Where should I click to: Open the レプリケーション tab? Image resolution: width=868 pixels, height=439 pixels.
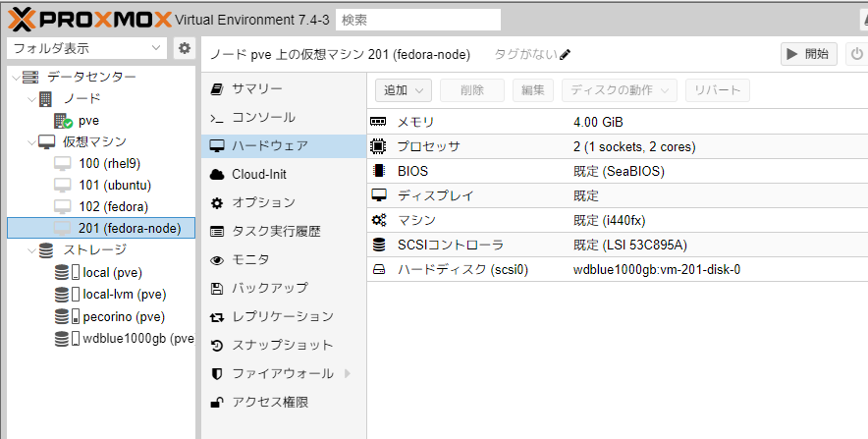(x=284, y=316)
